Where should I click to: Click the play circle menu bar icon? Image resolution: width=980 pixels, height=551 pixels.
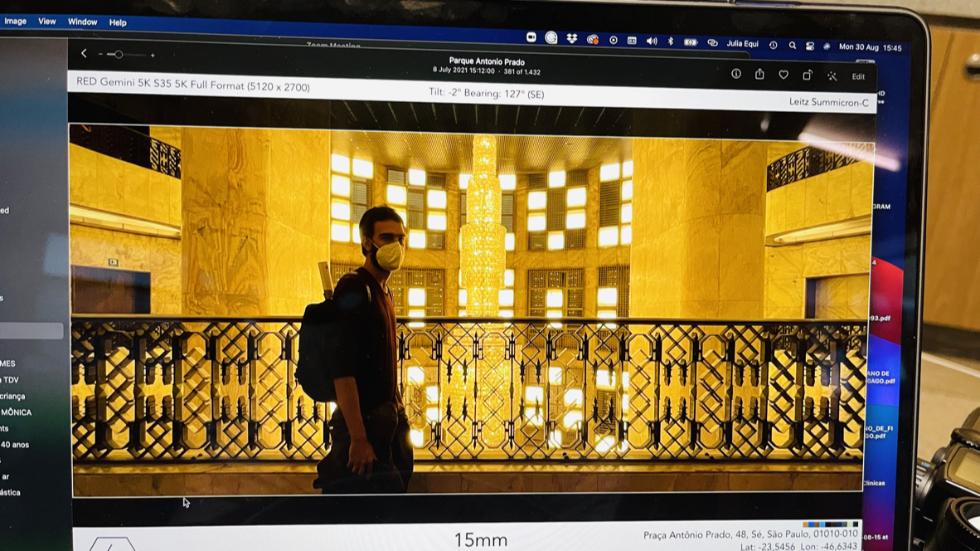pos(614,40)
